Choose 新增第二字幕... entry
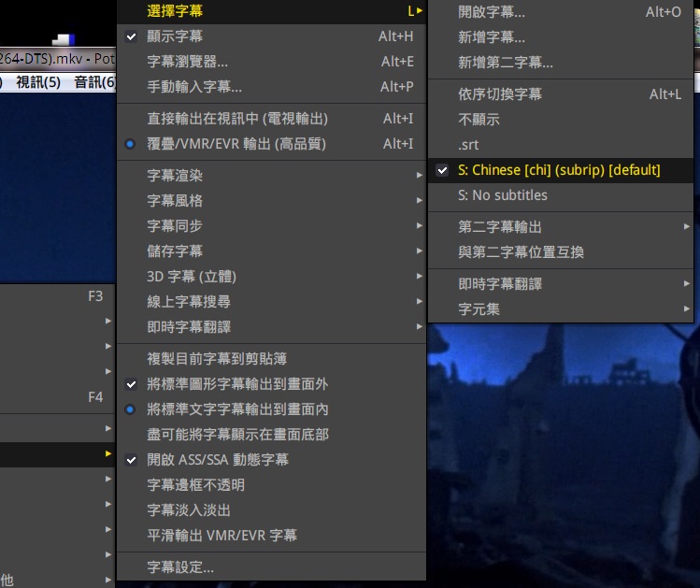The image size is (700, 588). click(561, 63)
